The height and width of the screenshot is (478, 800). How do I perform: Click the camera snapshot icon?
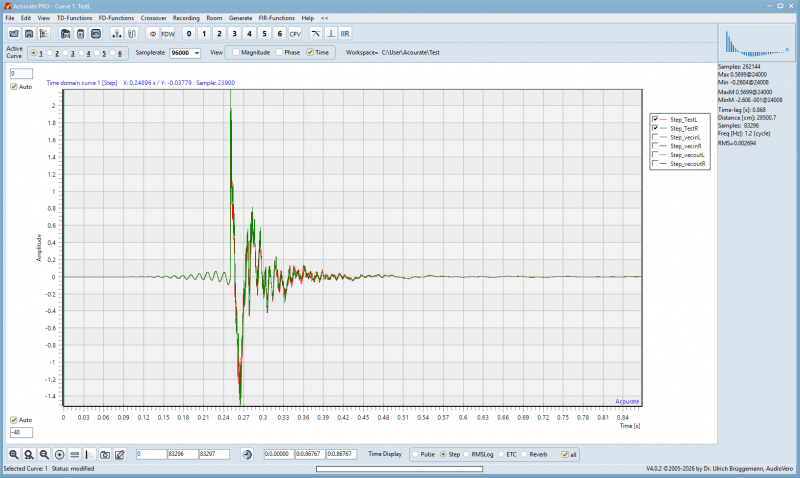click(x=105, y=454)
